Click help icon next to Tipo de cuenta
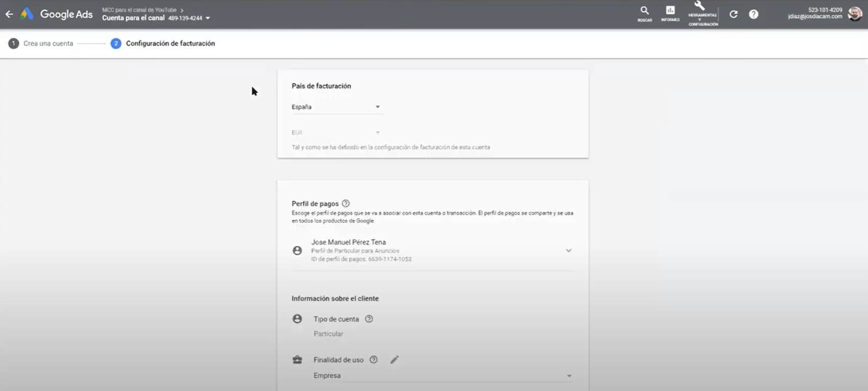 369,319
